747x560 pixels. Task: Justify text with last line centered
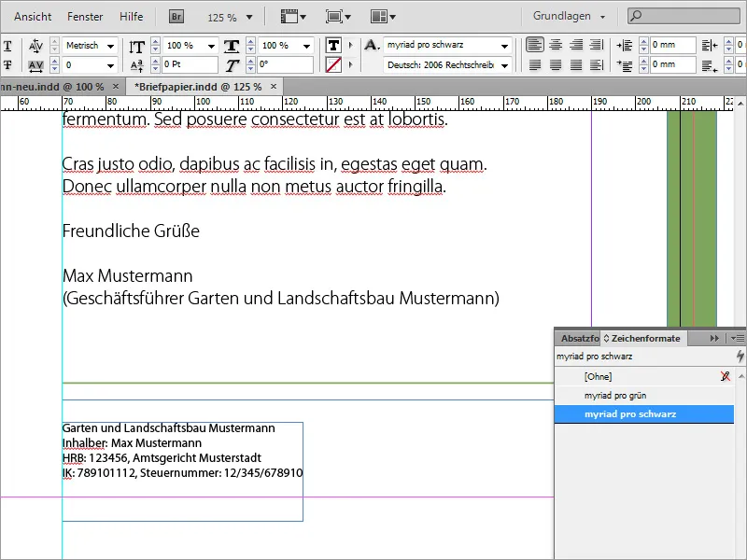[x=556, y=64]
